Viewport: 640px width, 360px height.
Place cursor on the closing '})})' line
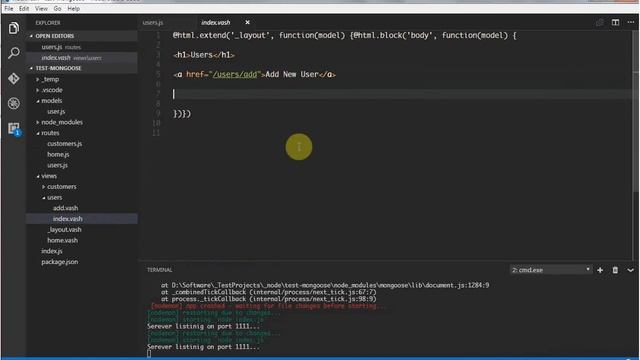(182, 114)
